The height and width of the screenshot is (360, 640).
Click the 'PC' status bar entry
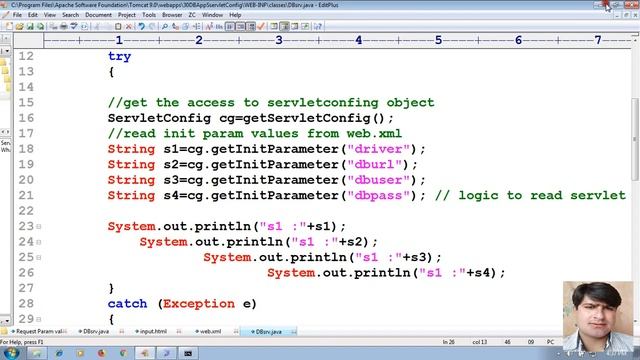point(550,342)
